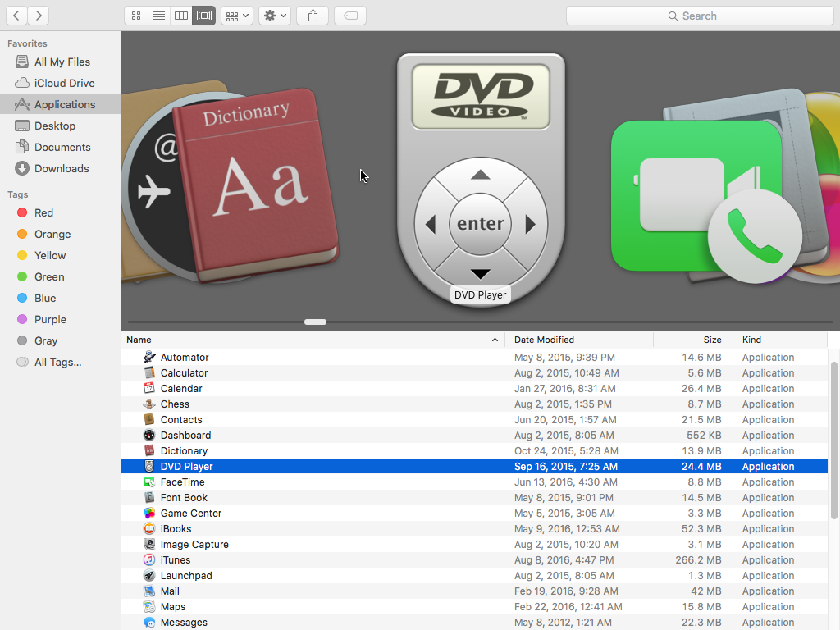Toggle sort direction arrow in Name header
This screenshot has height=630, width=840.
point(495,340)
